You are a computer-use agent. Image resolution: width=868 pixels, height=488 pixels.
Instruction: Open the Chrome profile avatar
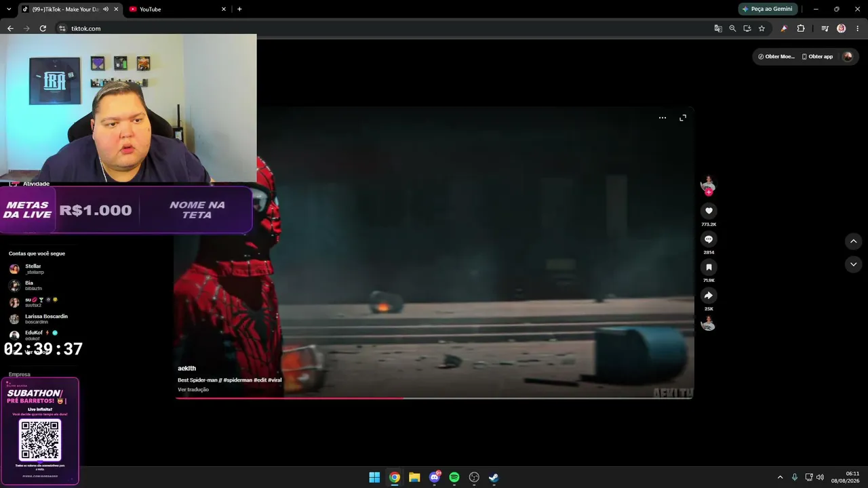(x=841, y=28)
